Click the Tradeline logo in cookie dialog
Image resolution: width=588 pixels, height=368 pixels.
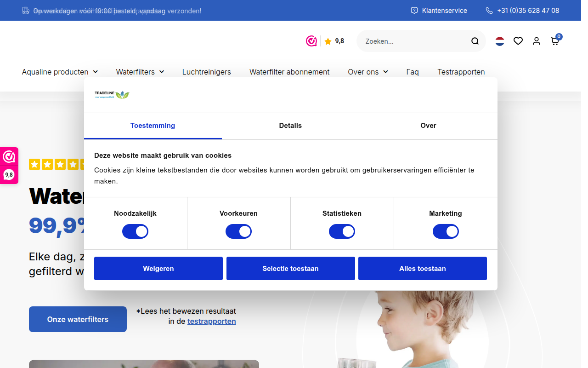pos(112,95)
